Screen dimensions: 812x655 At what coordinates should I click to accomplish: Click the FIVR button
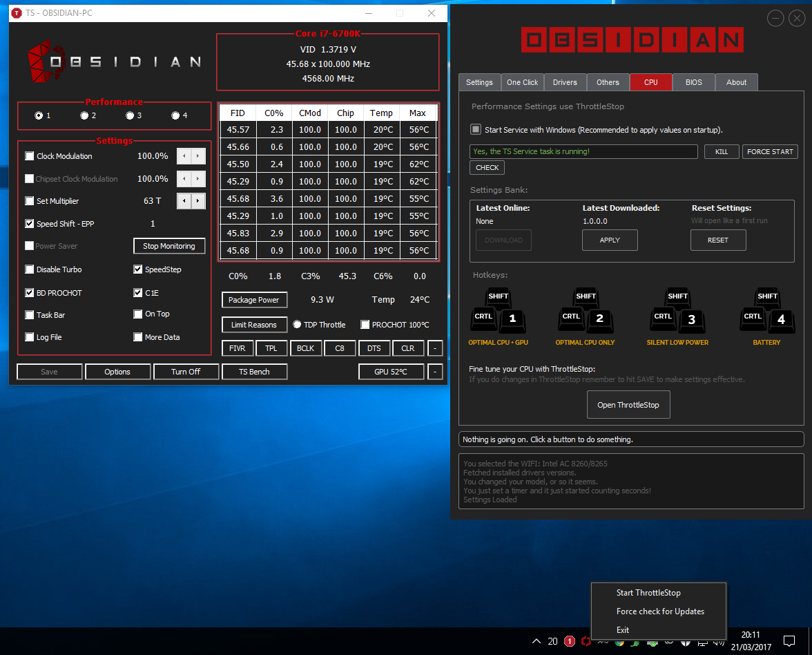[x=238, y=348]
